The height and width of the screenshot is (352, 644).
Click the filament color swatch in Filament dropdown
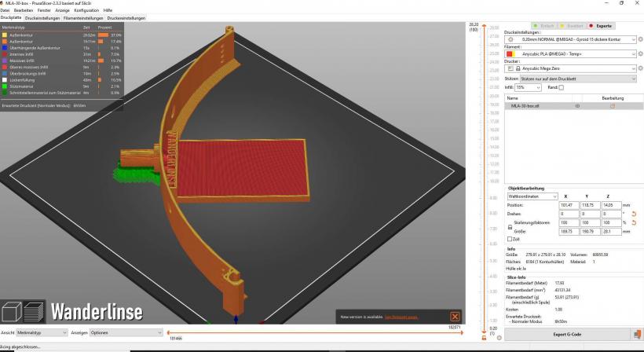tap(510, 53)
